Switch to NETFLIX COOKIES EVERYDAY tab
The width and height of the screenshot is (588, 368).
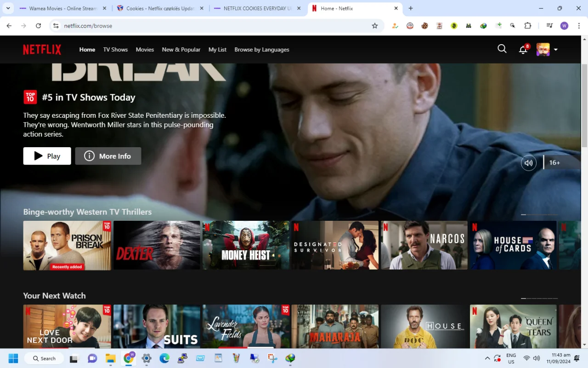point(258,8)
